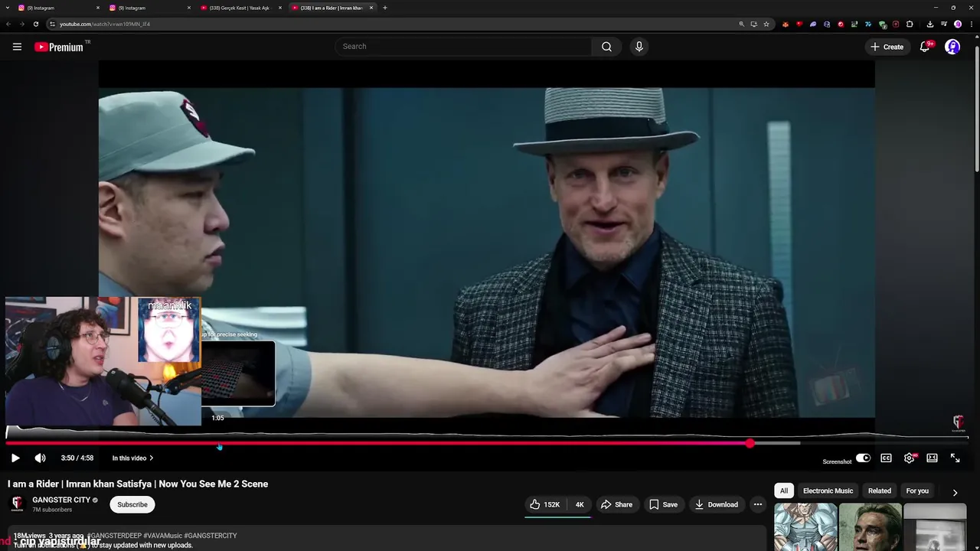Click the #GANGSTERDEEP hashtag
Image resolution: width=980 pixels, height=551 pixels.
(x=114, y=536)
